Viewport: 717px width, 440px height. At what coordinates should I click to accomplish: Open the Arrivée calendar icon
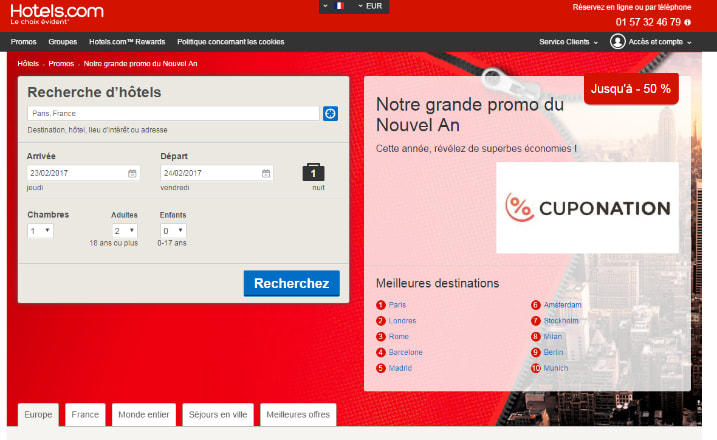[132, 173]
